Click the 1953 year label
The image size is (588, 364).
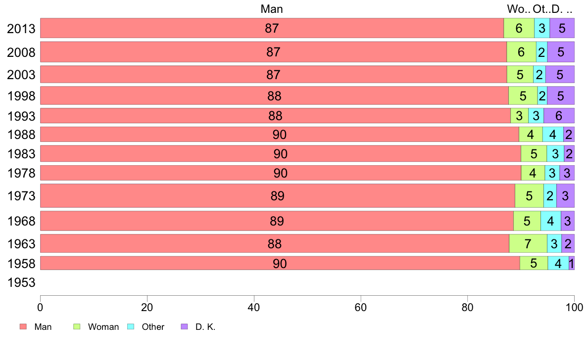pos(21,282)
